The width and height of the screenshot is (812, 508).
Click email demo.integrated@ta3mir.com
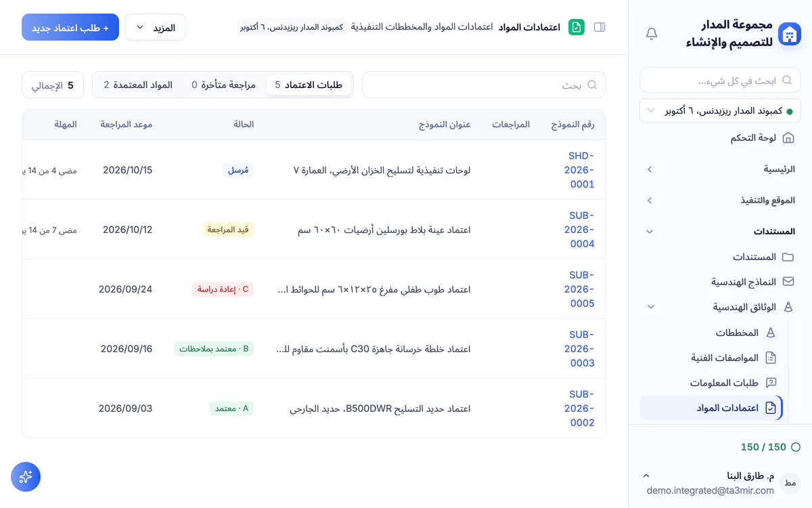point(710,490)
